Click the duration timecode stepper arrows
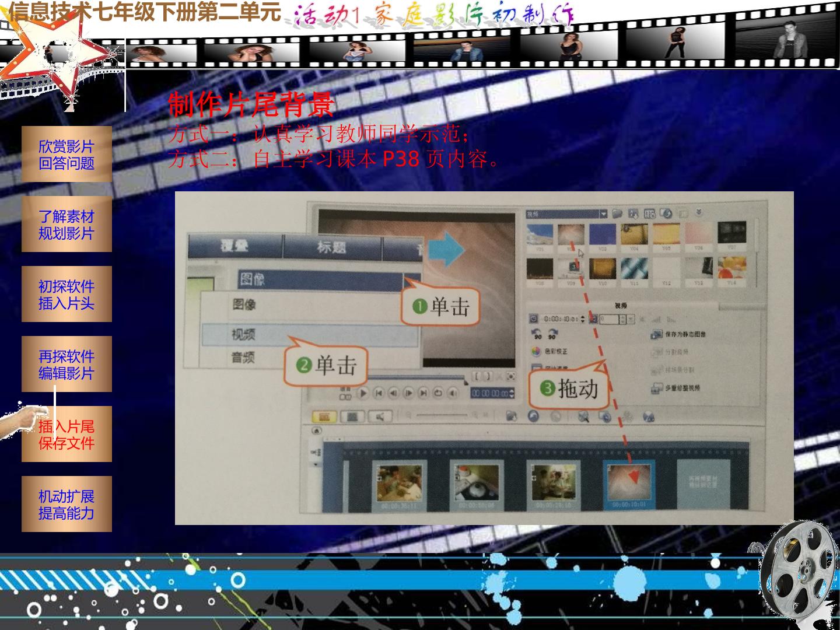The image size is (840, 630). pyautogui.click(x=582, y=319)
